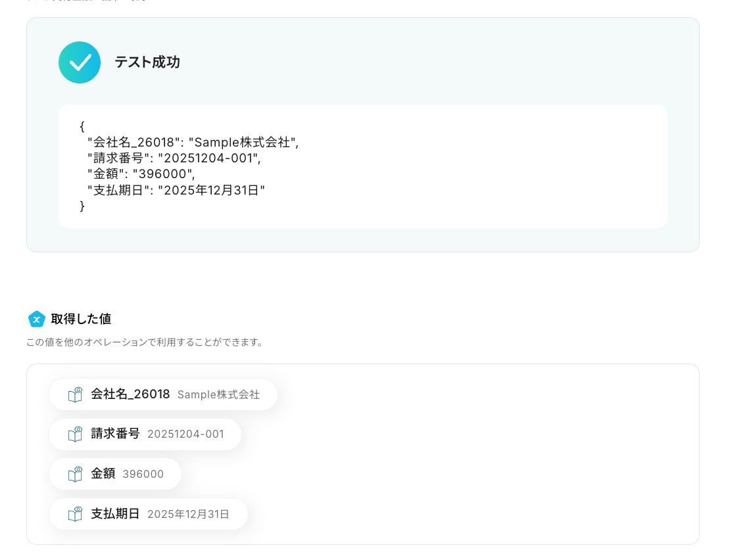Pick the 支払期日 label in the chip
This screenshot has height=560, width=730.
tap(115, 514)
